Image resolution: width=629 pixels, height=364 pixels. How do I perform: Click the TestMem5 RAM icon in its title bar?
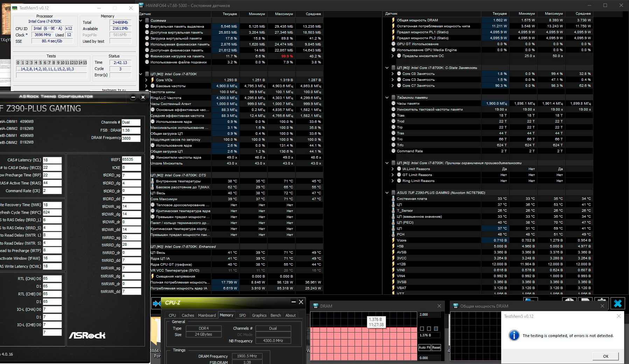click(x=14, y=8)
